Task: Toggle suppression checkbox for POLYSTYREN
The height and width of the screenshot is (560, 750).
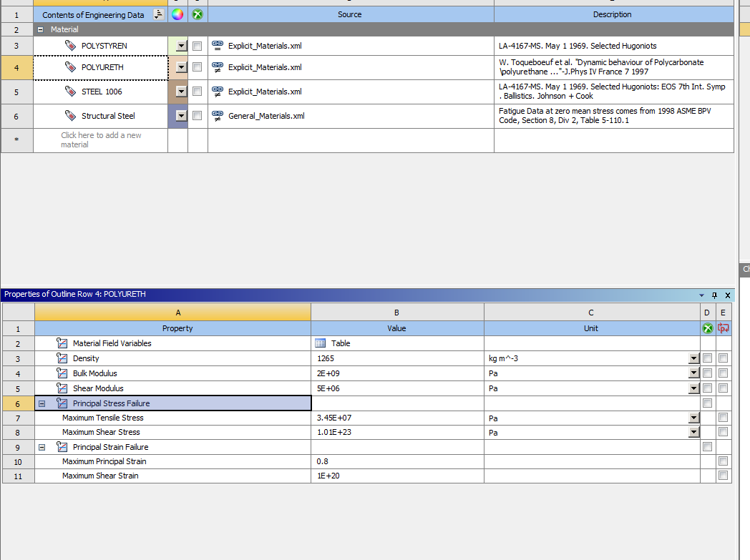Action: click(198, 46)
